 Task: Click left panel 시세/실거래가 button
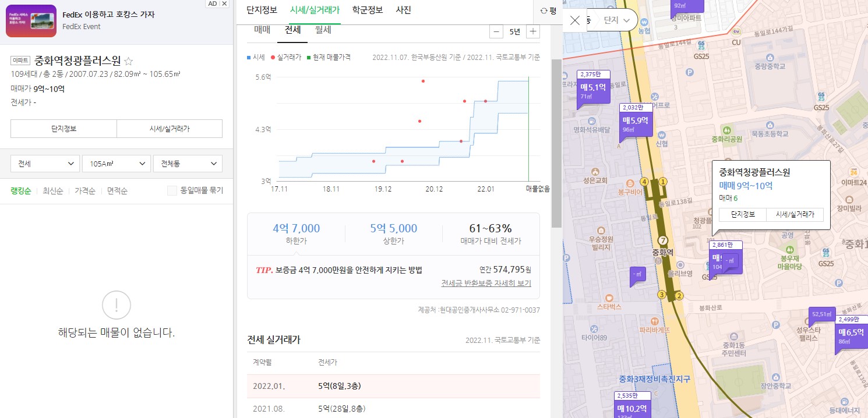click(170, 129)
